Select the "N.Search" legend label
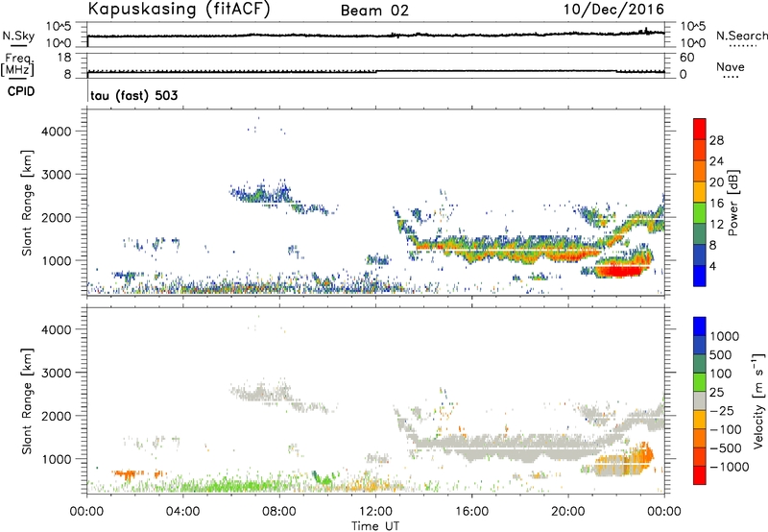The image size is (768, 532). click(x=741, y=36)
